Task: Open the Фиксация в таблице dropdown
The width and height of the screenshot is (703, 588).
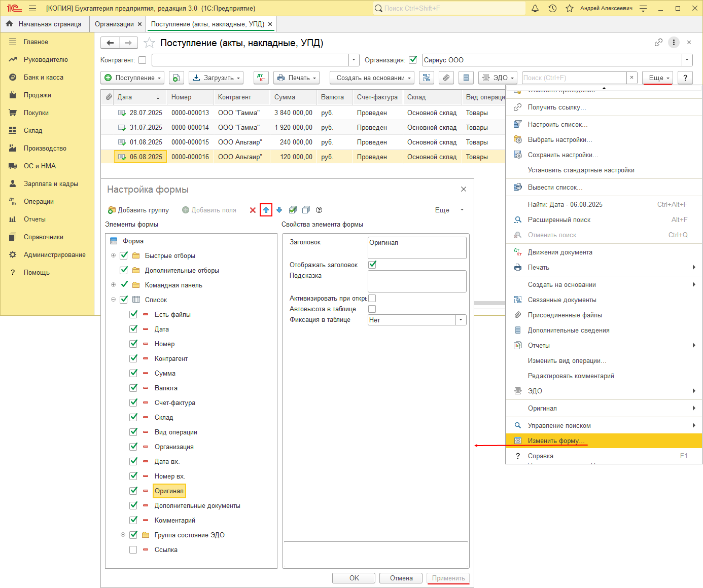Action: pyautogui.click(x=461, y=320)
